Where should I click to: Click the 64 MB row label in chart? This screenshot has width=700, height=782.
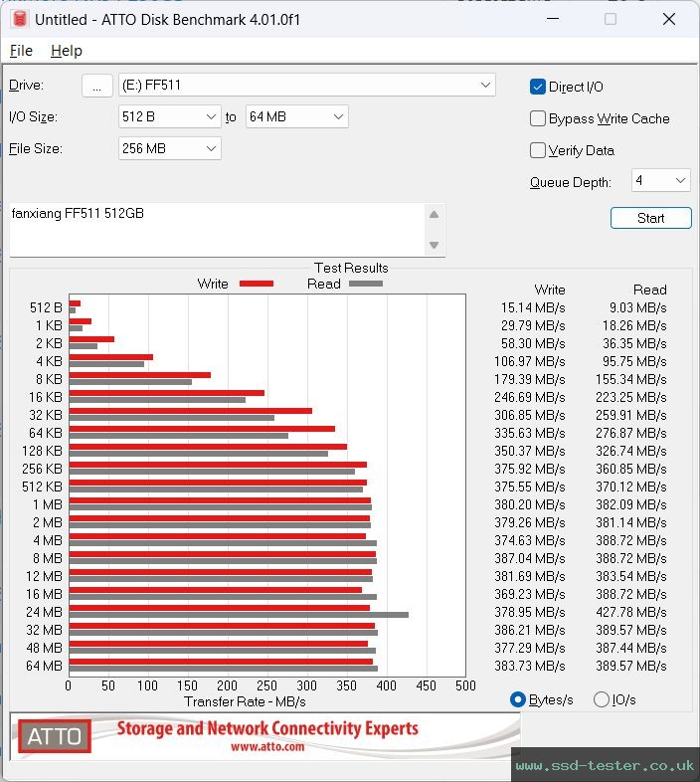(44, 666)
